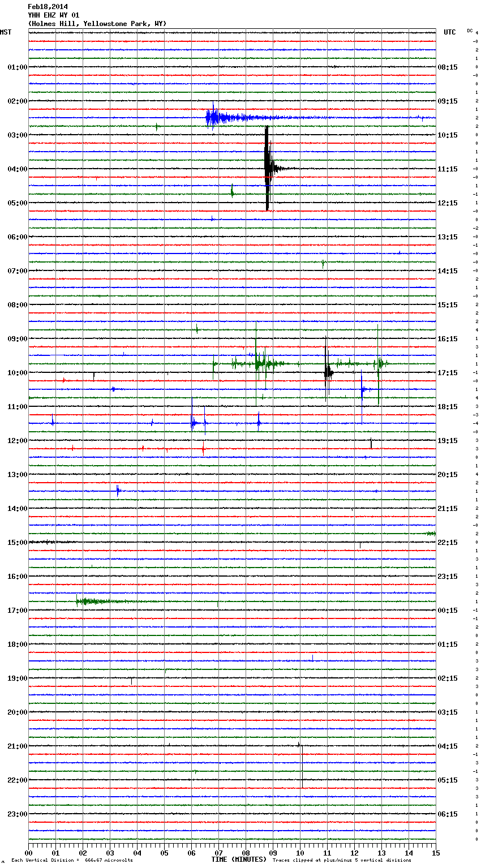Select the 11:00 MST time label
The image size is (481, 868).
click(x=17, y=407)
